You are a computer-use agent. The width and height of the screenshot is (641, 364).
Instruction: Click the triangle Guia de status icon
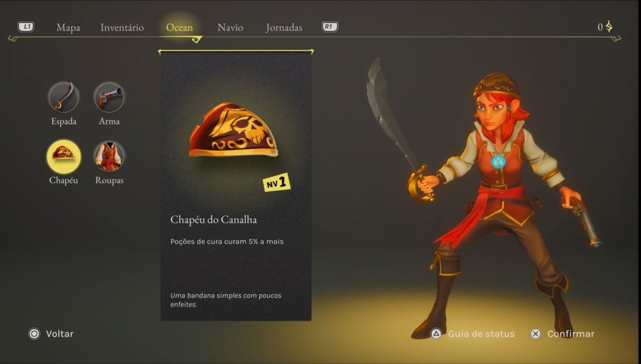pyautogui.click(x=436, y=334)
